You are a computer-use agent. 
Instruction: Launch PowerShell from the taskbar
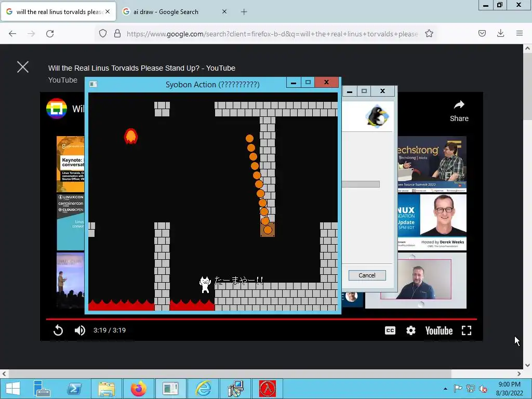pos(74,389)
